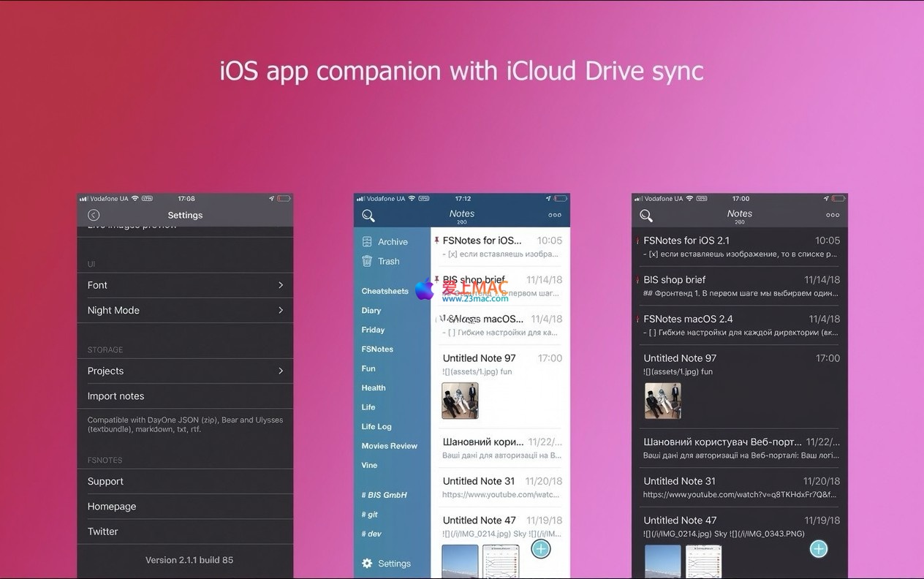Expand the Projects row chevron
This screenshot has height=579, width=924.
click(x=281, y=371)
